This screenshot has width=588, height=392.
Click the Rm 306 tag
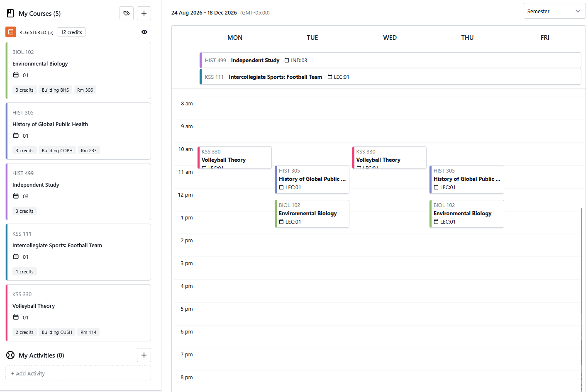tap(85, 90)
